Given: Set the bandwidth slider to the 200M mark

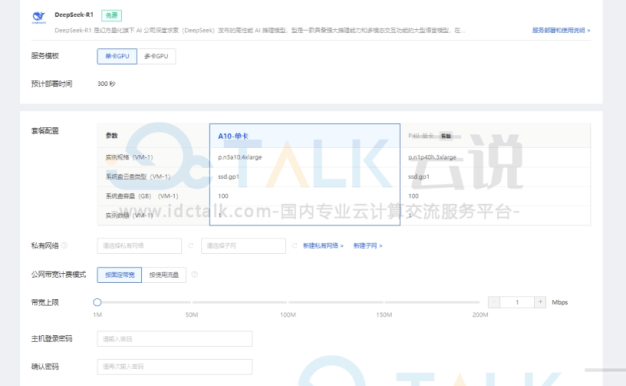Looking at the screenshot, I should tap(479, 302).
